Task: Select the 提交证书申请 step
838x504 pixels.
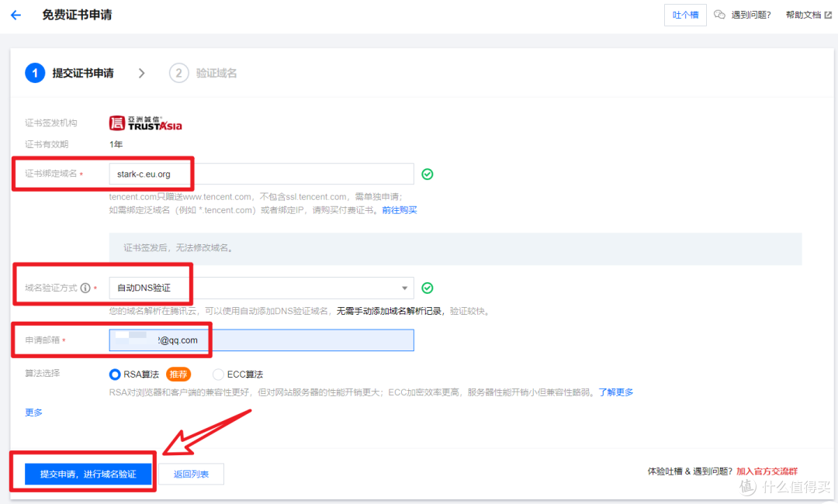Action: (x=83, y=73)
